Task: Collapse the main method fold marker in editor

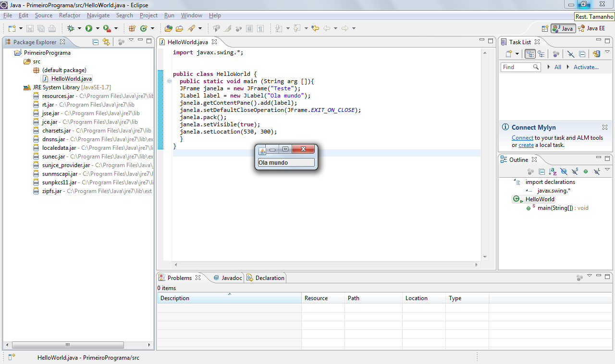Action: pyautogui.click(x=169, y=82)
